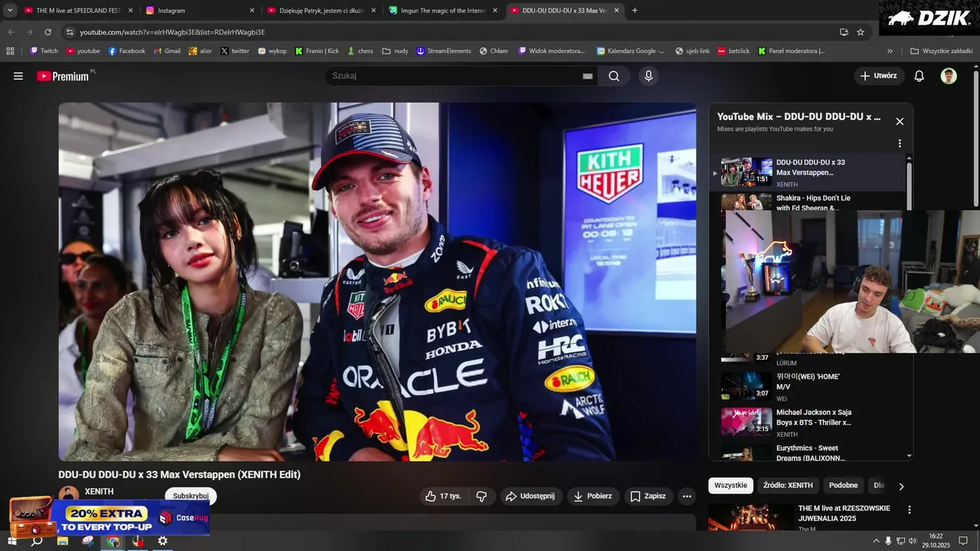Open the Gmail bookmark
Viewport: 980px width, 551px height.
[x=167, y=51]
